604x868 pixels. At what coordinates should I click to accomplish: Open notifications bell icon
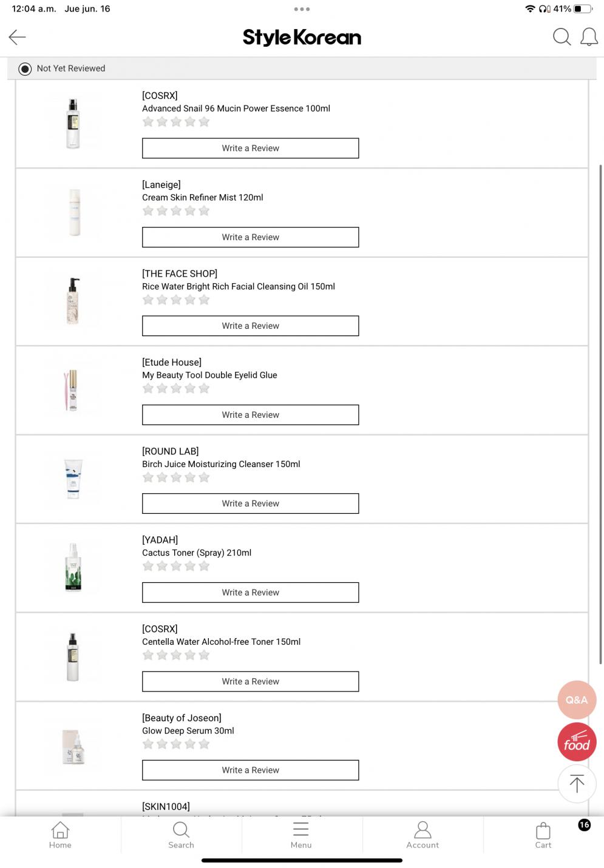click(x=589, y=37)
